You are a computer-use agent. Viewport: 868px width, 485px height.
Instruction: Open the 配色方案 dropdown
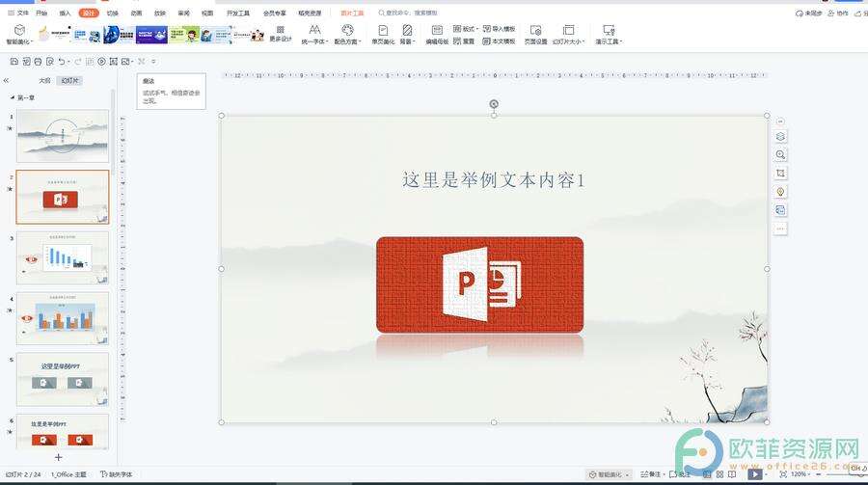(347, 41)
